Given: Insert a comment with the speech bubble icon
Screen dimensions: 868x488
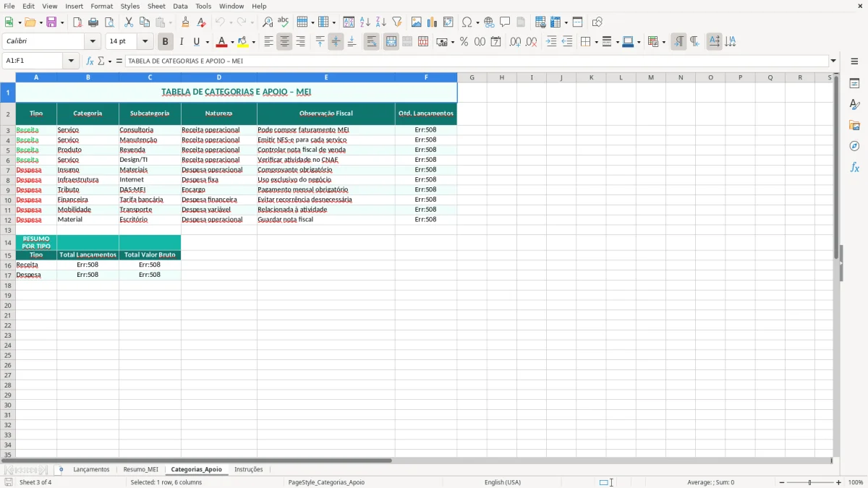Looking at the screenshot, I should tap(506, 22).
